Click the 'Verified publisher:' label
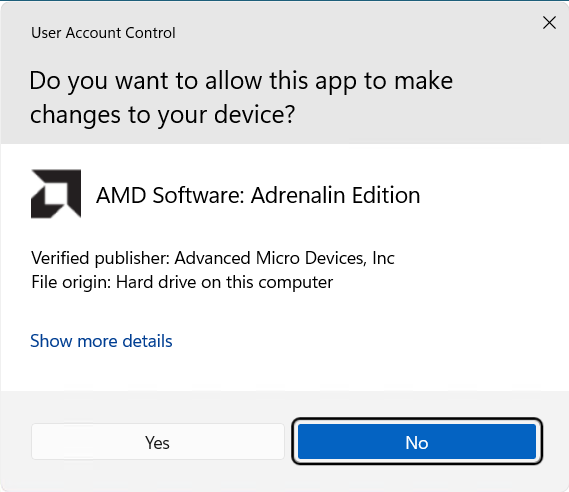Viewport: 569px width, 492px height. click(101, 259)
